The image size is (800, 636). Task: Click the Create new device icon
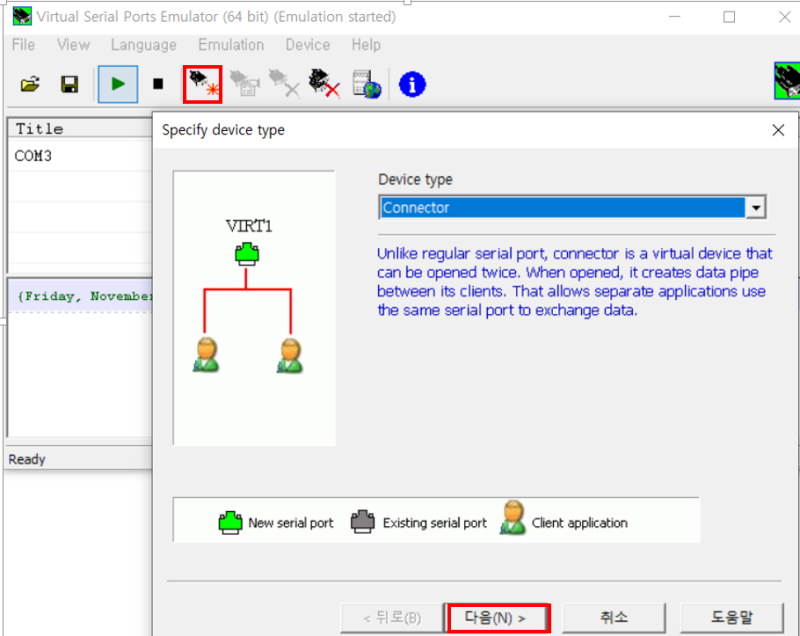203,84
